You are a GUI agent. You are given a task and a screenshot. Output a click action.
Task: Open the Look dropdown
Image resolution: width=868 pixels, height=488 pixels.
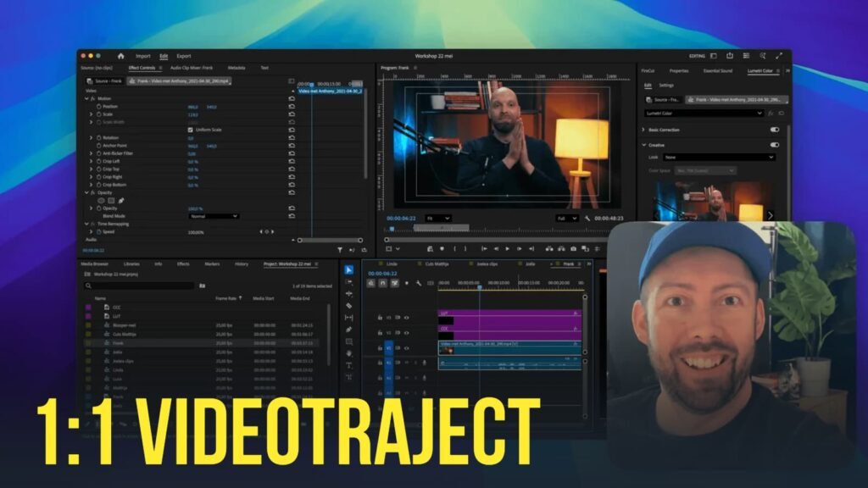(x=719, y=157)
